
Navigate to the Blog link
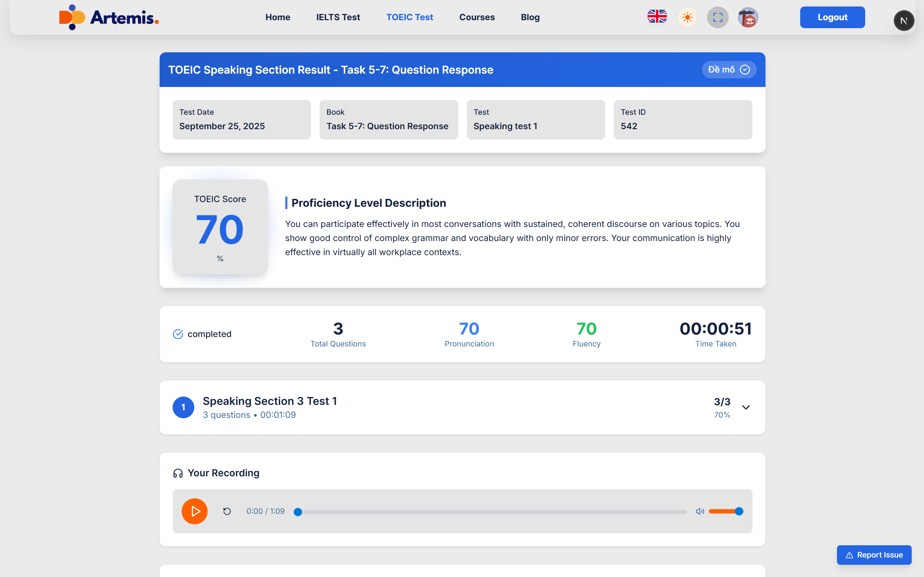(x=530, y=17)
